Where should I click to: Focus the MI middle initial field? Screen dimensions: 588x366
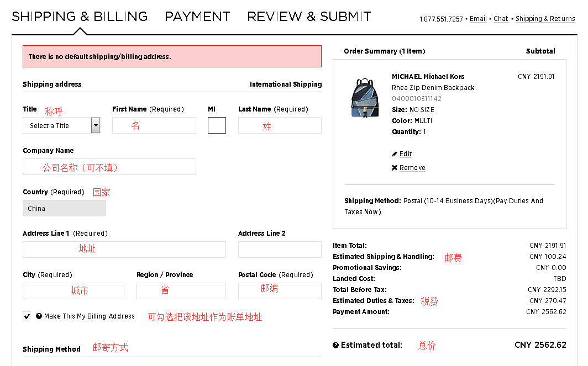217,125
